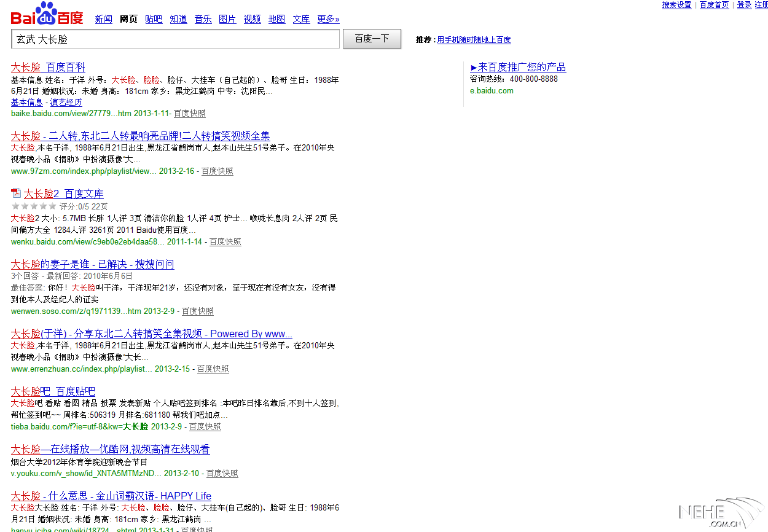Click the hotline number 400-800-8888
The image size is (768, 532).
(x=534, y=79)
